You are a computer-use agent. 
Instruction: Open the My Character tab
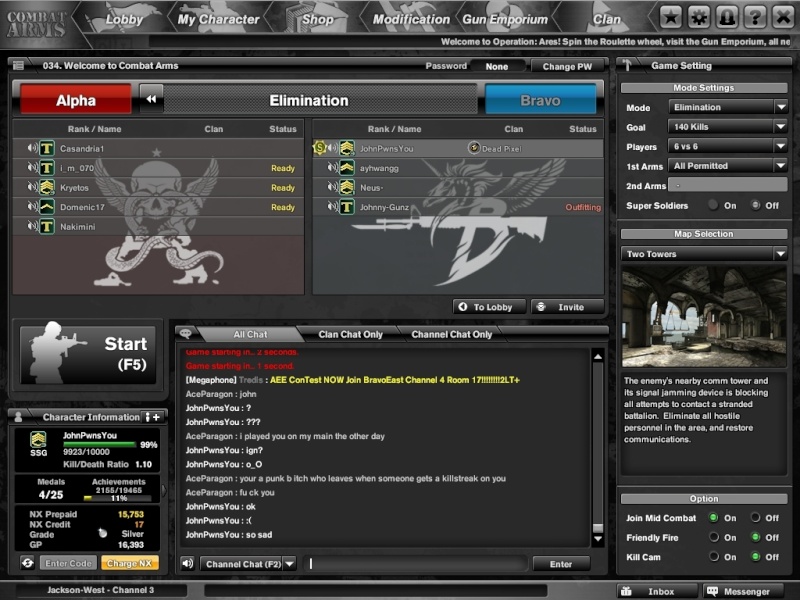218,19
